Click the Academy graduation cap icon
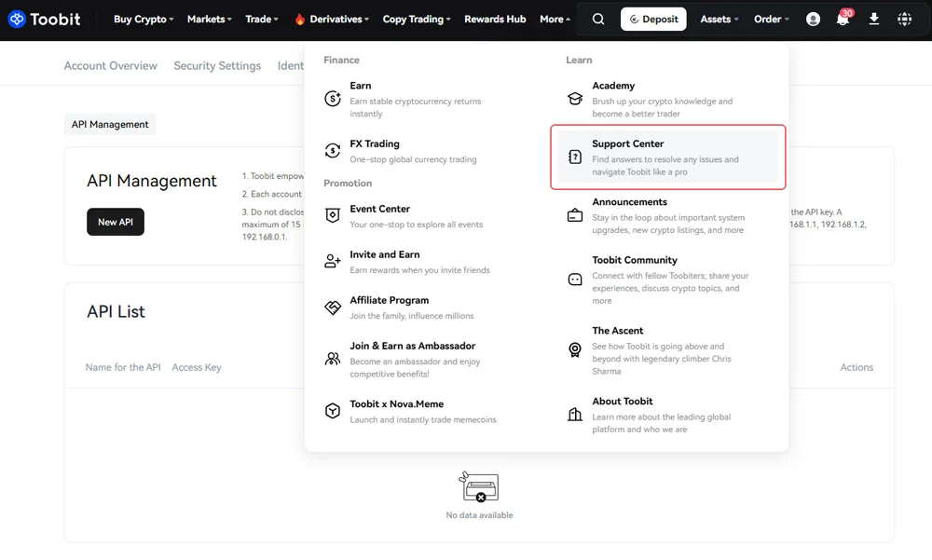932x560 pixels. (x=575, y=99)
